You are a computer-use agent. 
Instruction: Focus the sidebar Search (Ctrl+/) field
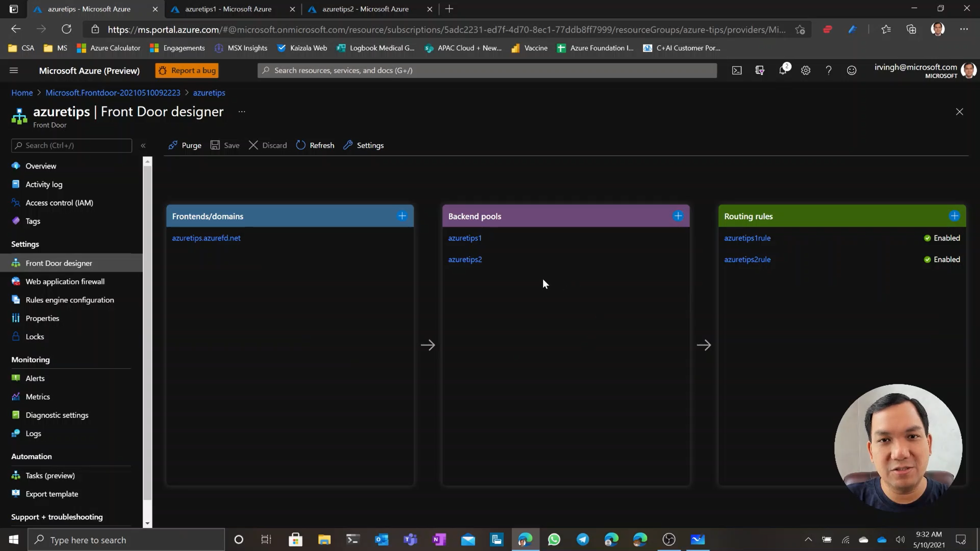pyautogui.click(x=72, y=145)
